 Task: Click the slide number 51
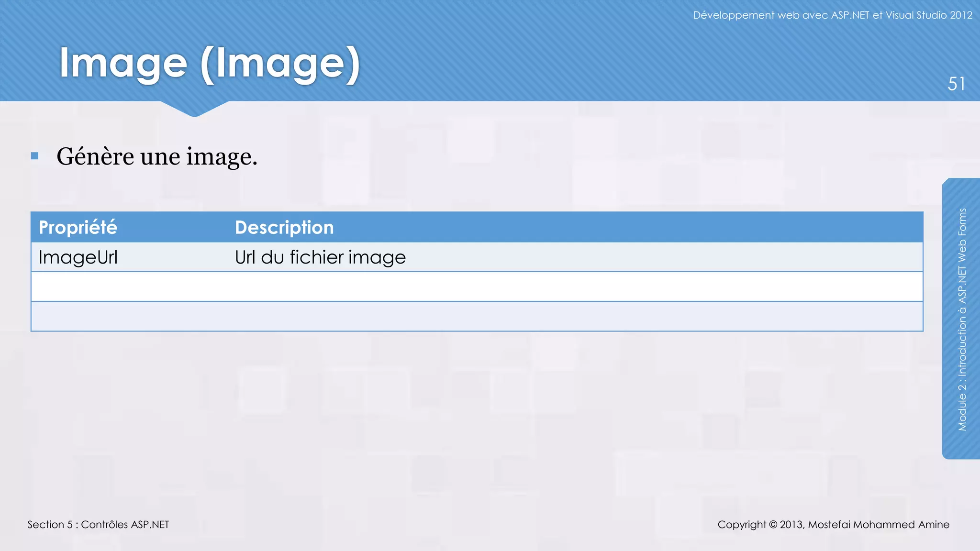coord(956,84)
